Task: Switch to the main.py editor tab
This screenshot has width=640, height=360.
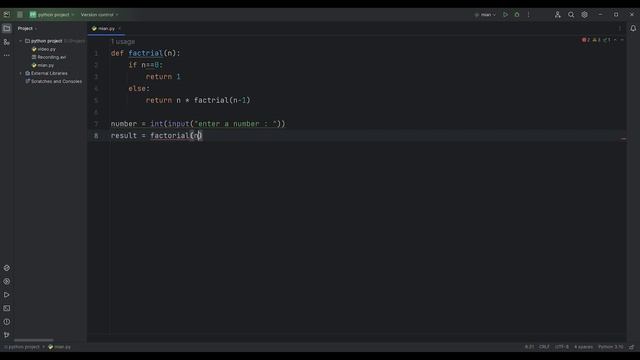Action: pos(106,29)
